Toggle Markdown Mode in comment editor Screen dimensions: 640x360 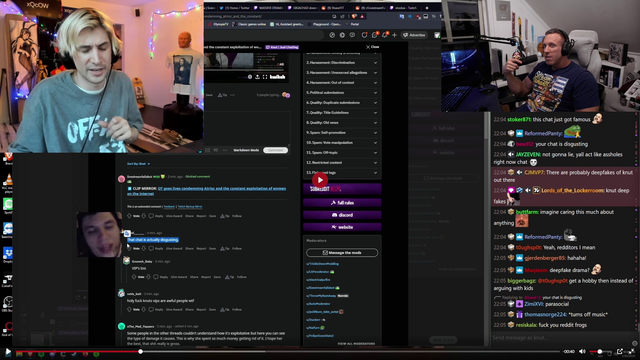click(x=246, y=150)
